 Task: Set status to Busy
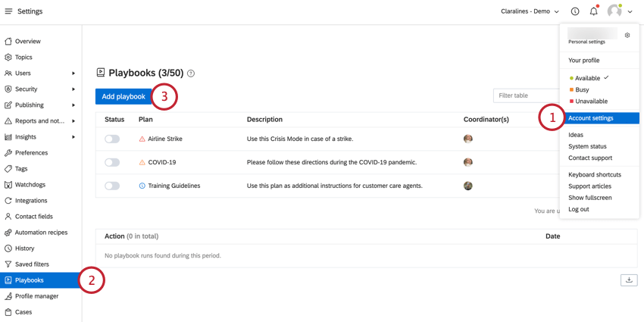click(x=582, y=89)
